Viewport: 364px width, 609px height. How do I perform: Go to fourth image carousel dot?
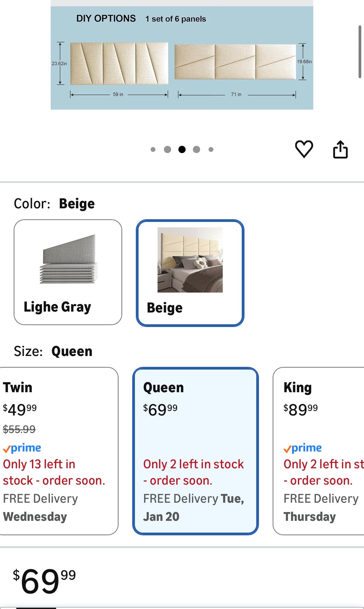(x=196, y=149)
